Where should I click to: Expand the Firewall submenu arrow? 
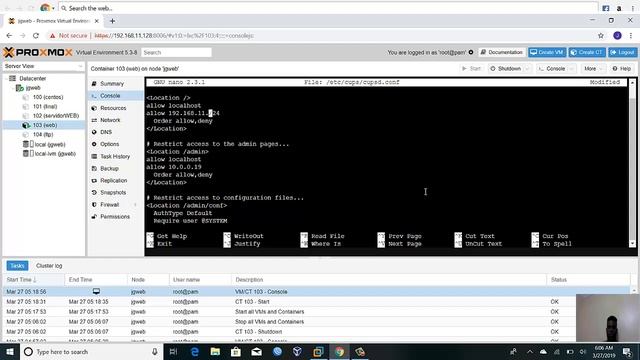click(135, 204)
